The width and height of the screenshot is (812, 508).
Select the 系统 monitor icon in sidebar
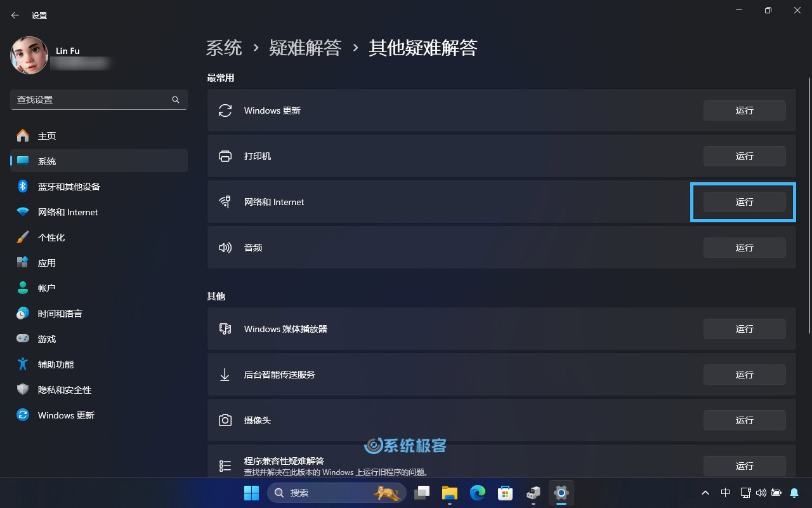point(23,161)
